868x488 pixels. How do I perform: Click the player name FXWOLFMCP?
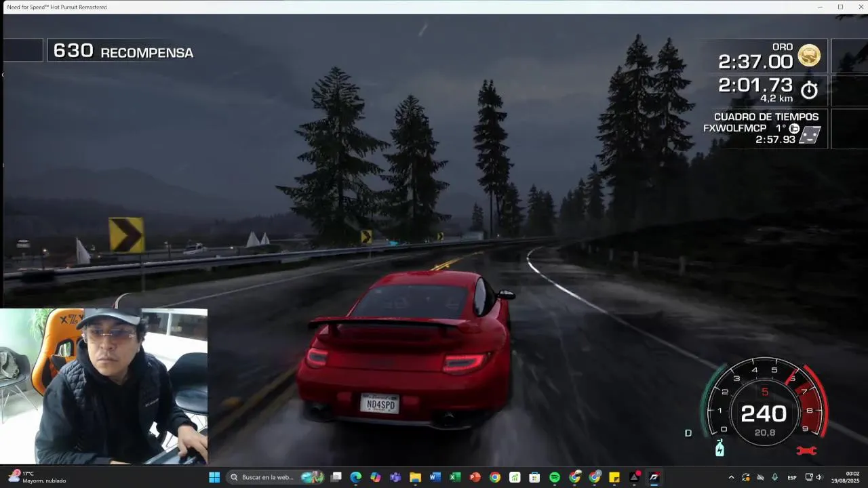(734, 128)
